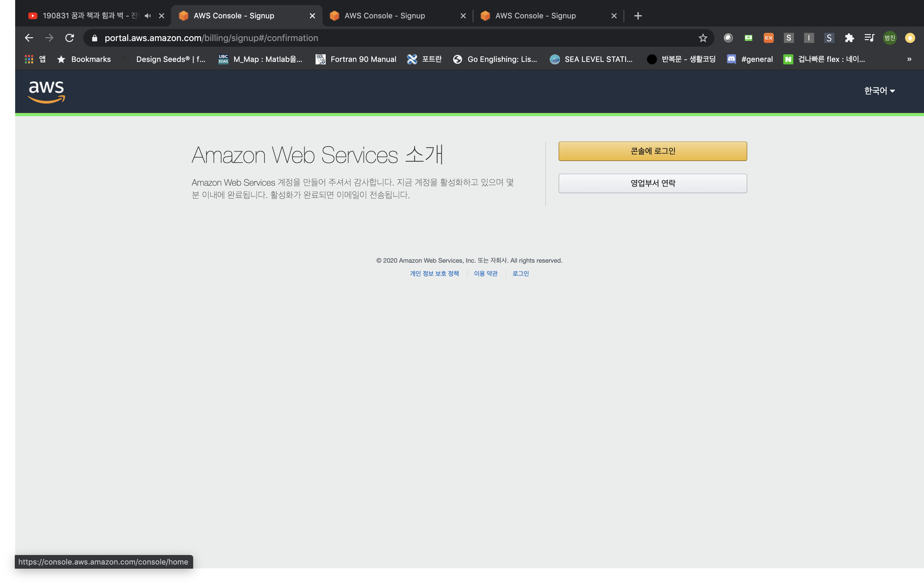Show hidden bookmarks with chevron overflow
The width and height of the screenshot is (924, 586).
click(909, 59)
